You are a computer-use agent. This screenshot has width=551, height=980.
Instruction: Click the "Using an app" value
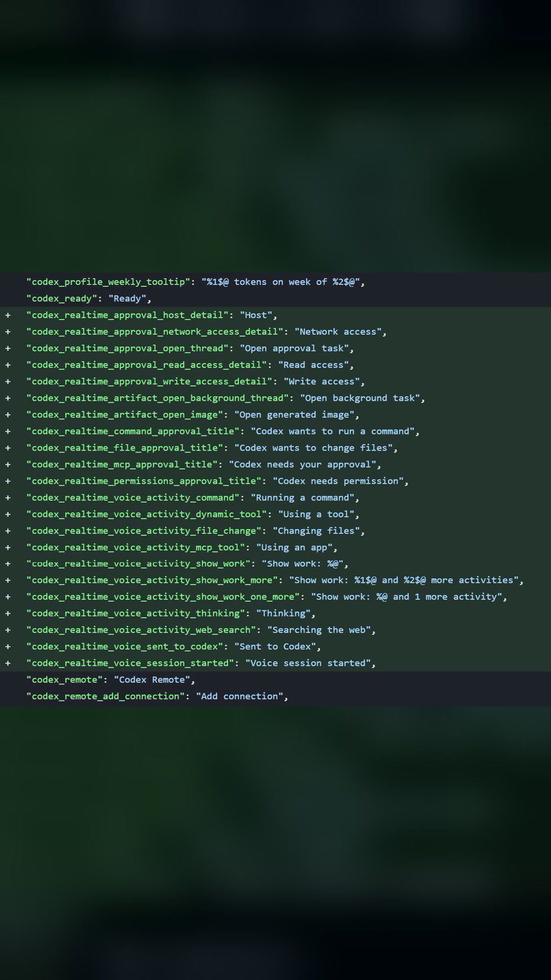point(294,547)
